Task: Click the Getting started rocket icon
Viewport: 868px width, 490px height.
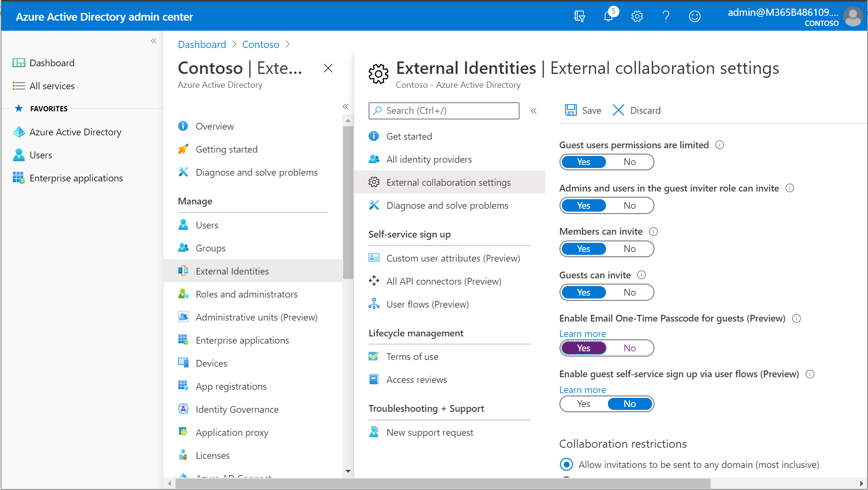Action: (x=183, y=149)
